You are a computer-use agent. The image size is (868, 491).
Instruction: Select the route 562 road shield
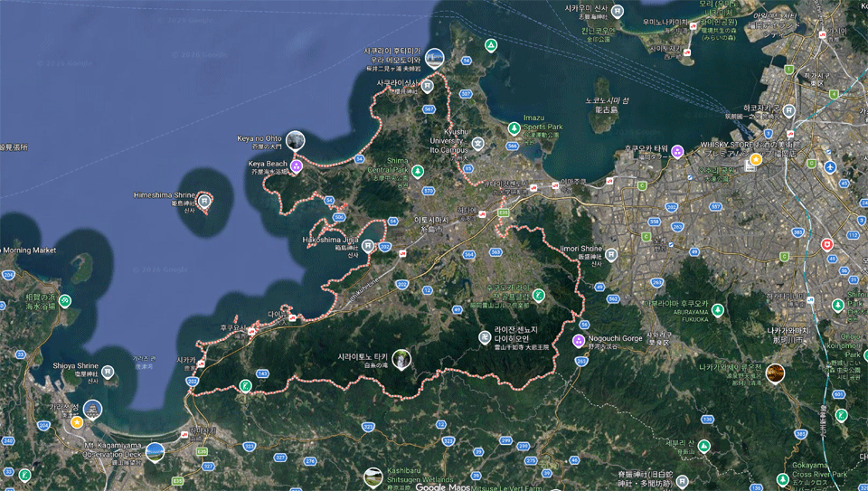pyautogui.click(x=613, y=299)
